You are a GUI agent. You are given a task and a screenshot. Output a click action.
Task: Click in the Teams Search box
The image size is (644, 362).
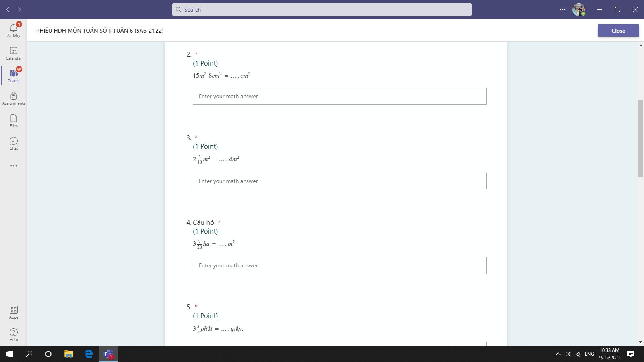pos(322,10)
